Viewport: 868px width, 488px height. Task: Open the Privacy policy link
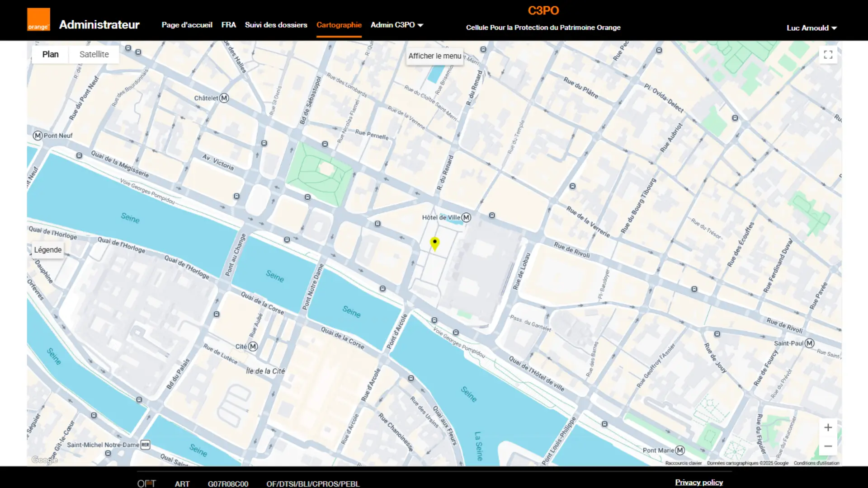tap(699, 482)
